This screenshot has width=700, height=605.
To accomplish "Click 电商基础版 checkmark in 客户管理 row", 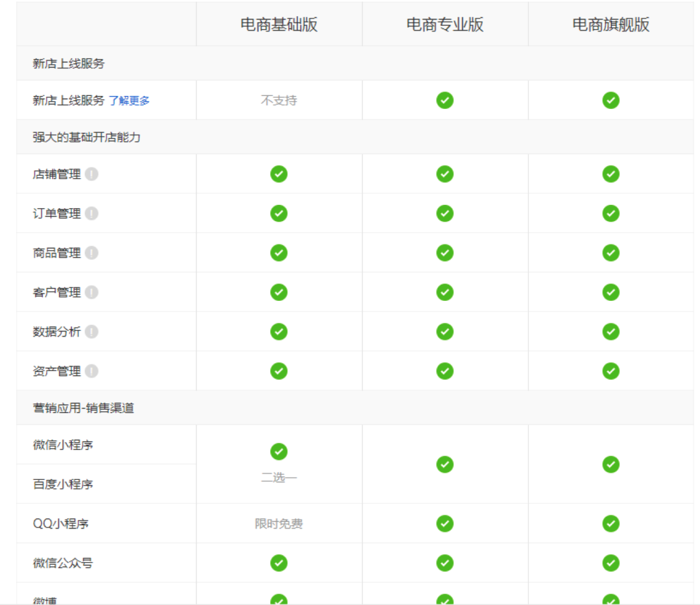I will point(279,292).
